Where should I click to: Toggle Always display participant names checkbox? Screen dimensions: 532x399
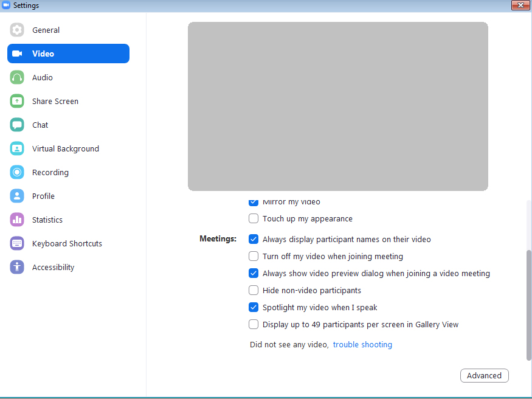254,239
